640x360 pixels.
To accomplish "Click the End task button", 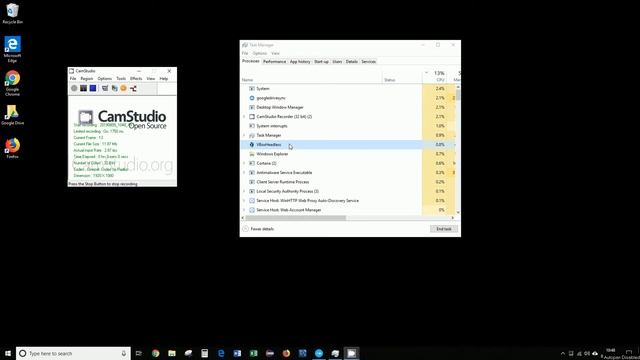I will pyautogui.click(x=444, y=229).
